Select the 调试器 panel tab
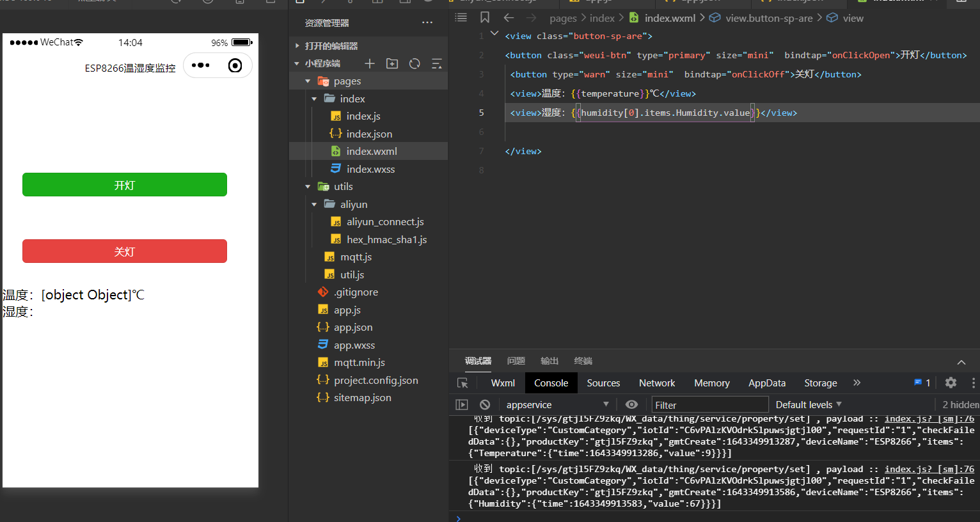The height and width of the screenshot is (522, 980). click(x=478, y=361)
